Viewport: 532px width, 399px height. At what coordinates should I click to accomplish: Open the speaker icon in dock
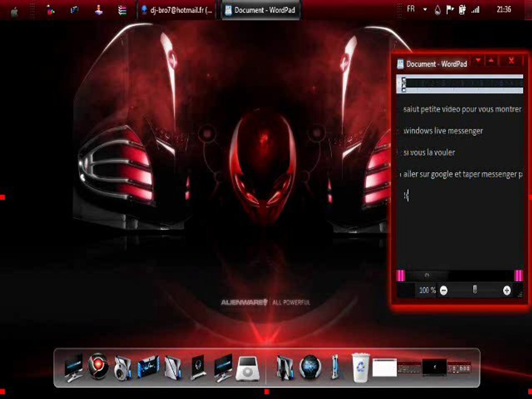tap(122, 368)
